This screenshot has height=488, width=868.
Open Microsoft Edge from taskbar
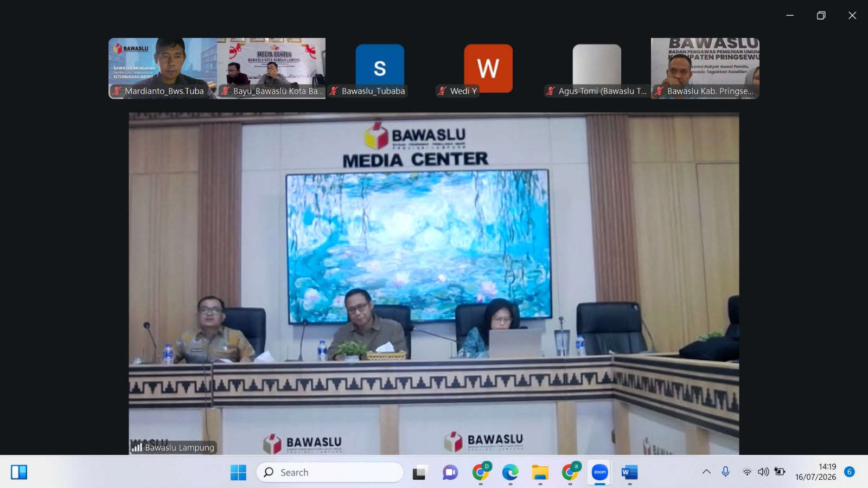point(510,472)
